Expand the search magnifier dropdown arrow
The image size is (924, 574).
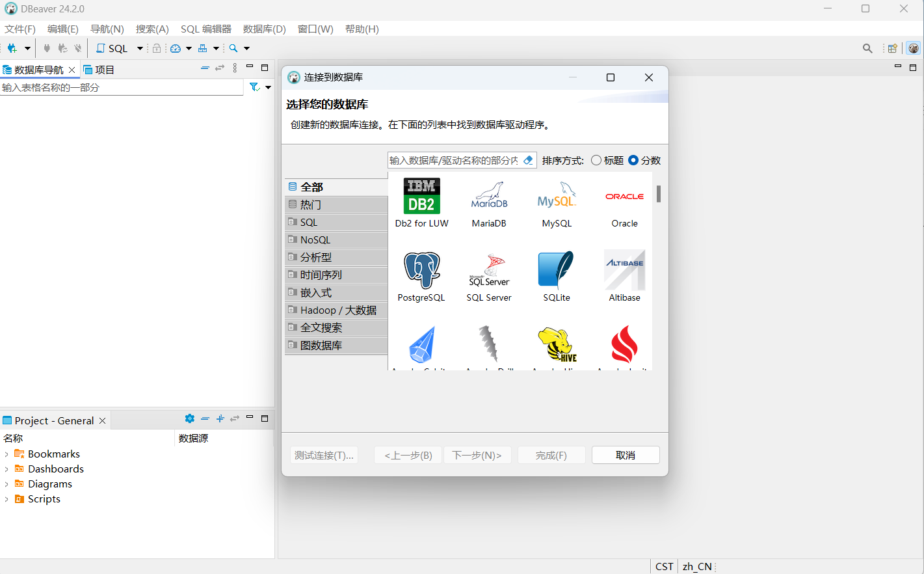pos(246,48)
